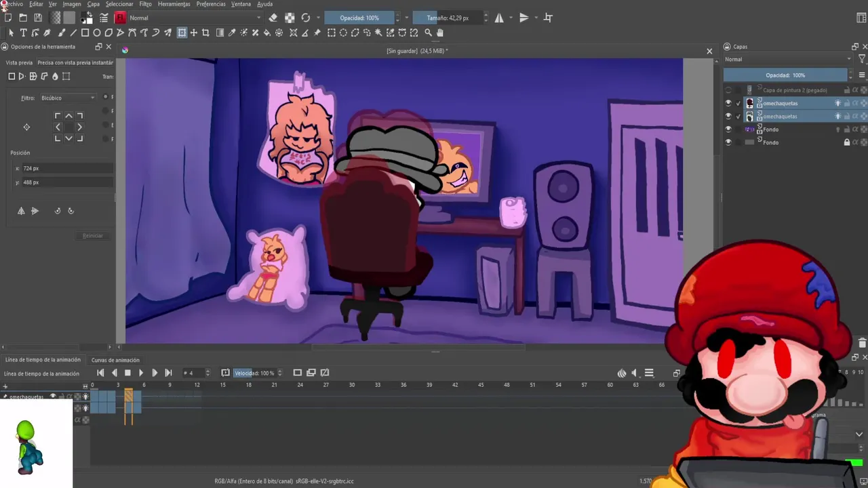Select the Rectangle shape tool

click(x=85, y=33)
